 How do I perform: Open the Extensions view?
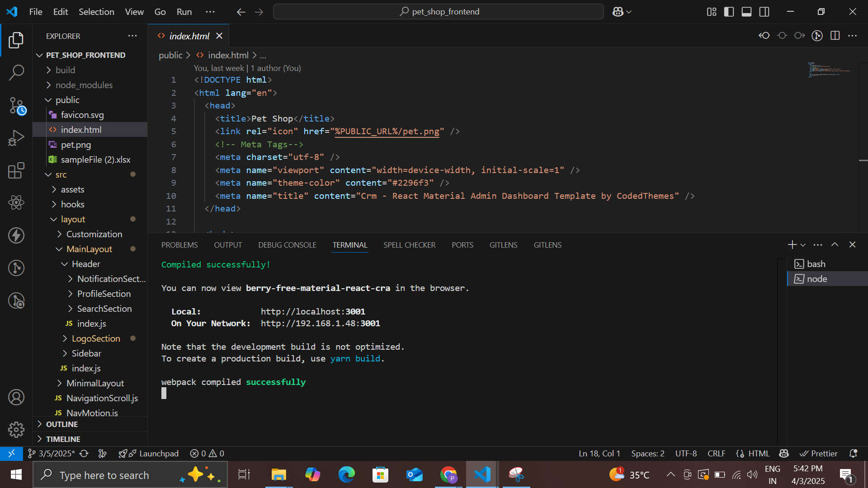point(16,171)
